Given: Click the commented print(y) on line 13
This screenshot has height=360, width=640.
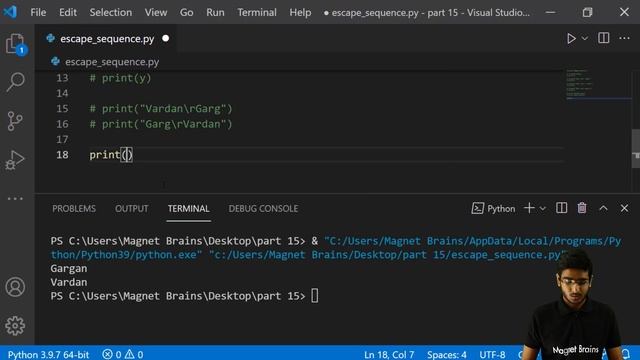Looking at the screenshot, I should coord(120,78).
